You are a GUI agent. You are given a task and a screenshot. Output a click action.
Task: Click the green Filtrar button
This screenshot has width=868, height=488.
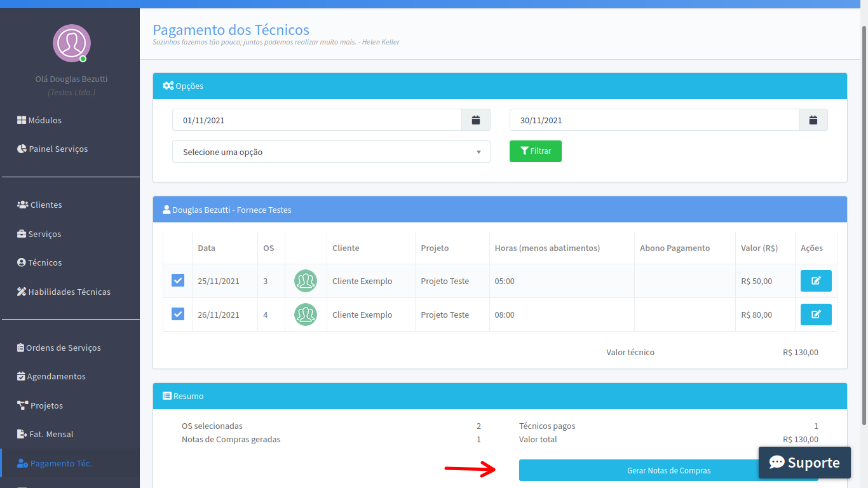536,151
